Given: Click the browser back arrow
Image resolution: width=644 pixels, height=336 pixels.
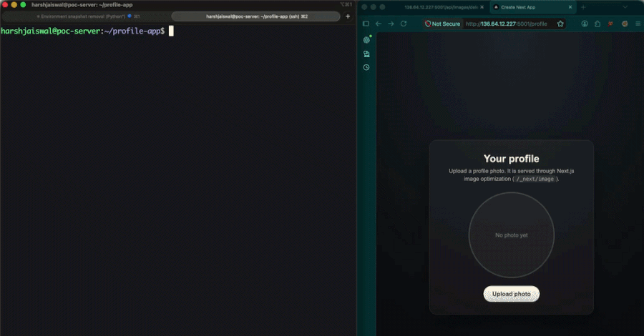Looking at the screenshot, I should (379, 24).
